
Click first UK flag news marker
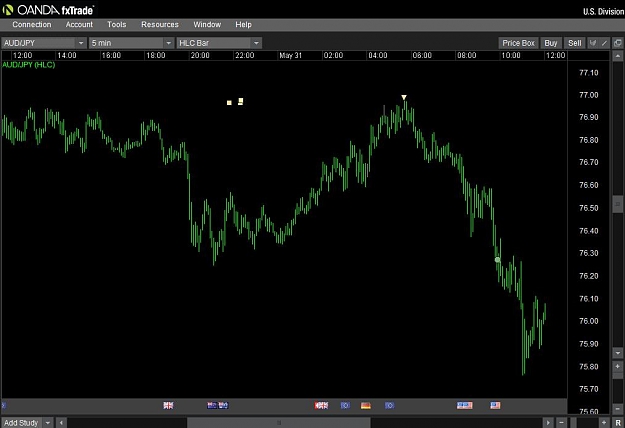[168, 405]
